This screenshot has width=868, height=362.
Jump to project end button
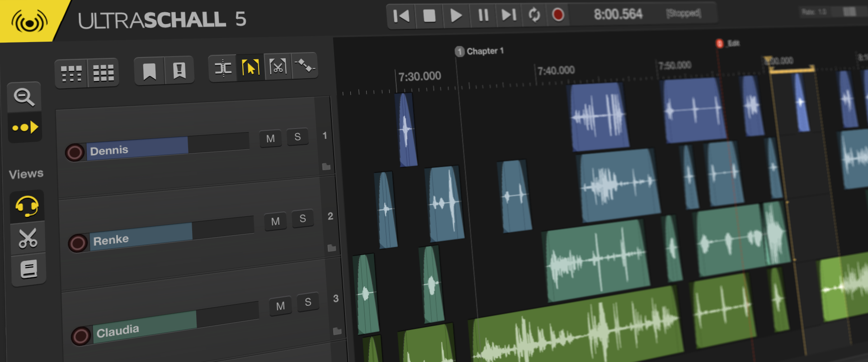[509, 15]
